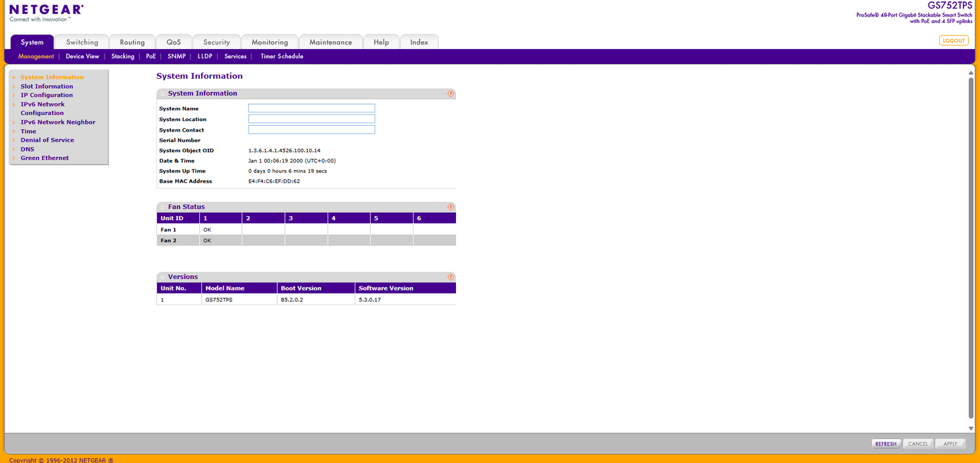
Task: Open the QoS tab
Action: click(174, 42)
